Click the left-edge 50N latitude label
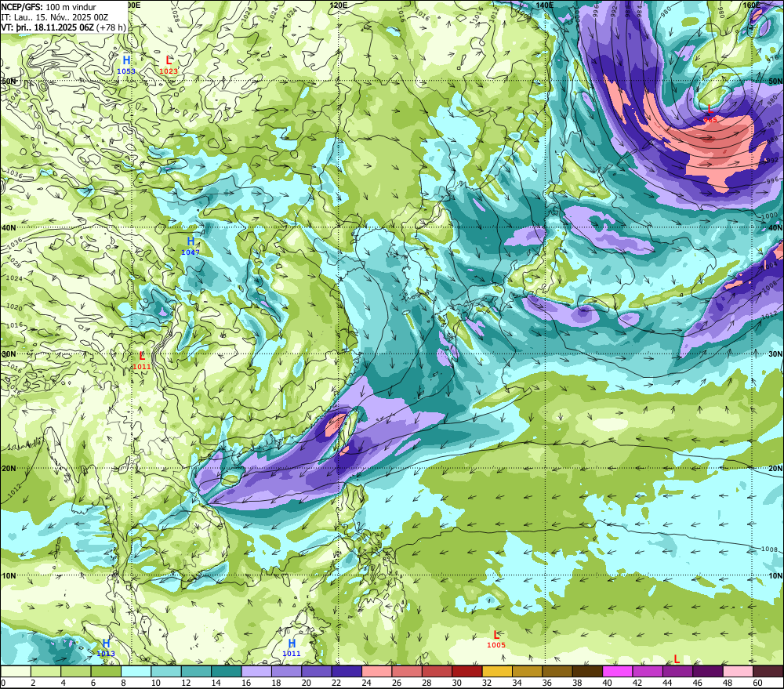The image size is (784, 689). point(9,81)
